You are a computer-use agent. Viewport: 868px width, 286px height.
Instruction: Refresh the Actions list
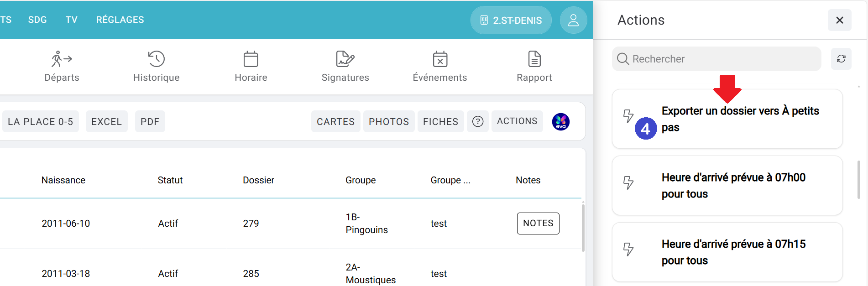(841, 59)
